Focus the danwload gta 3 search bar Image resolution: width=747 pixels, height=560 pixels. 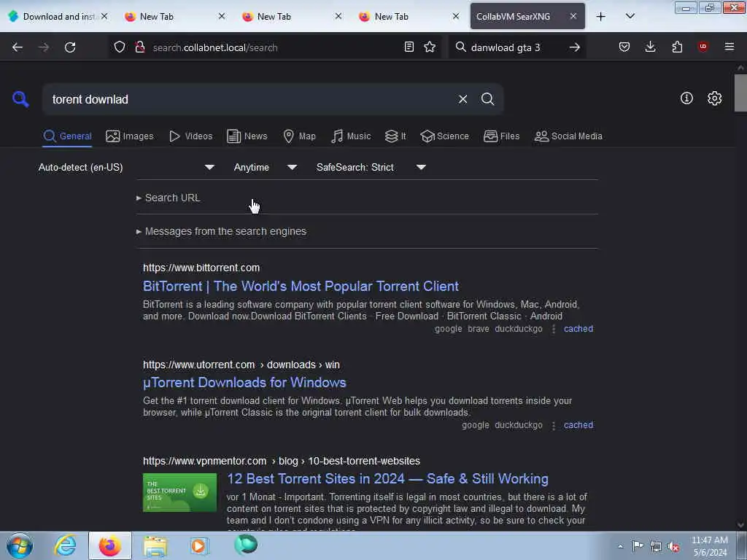(517, 47)
